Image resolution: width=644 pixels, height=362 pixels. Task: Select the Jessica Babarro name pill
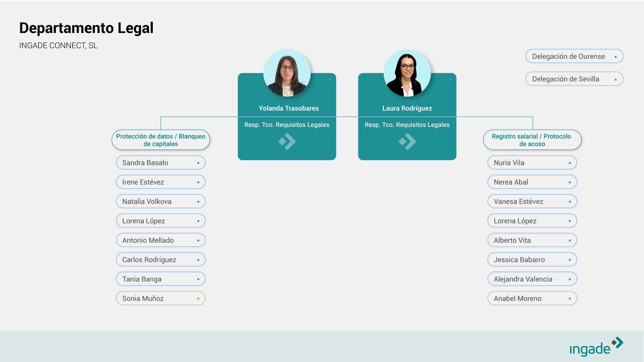[x=532, y=260]
